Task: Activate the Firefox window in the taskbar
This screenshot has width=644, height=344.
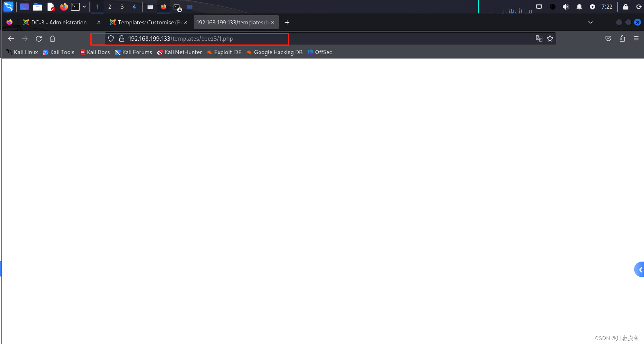Action: [163, 6]
